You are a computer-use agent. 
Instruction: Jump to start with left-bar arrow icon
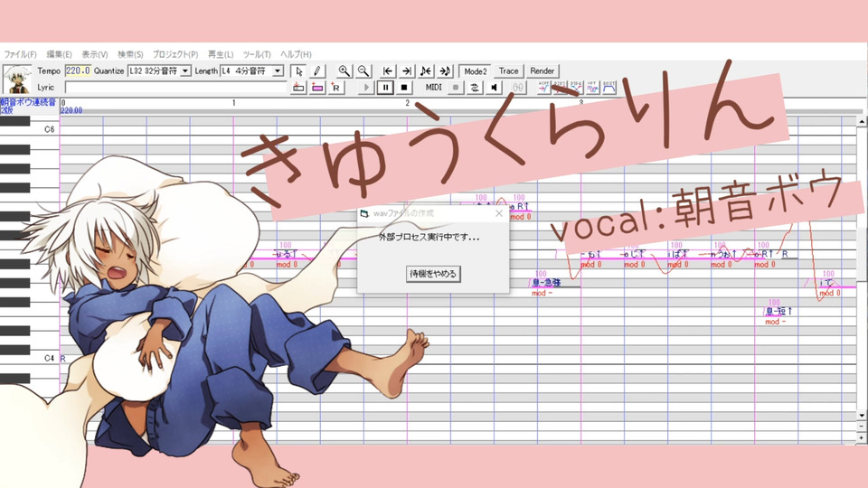(388, 70)
